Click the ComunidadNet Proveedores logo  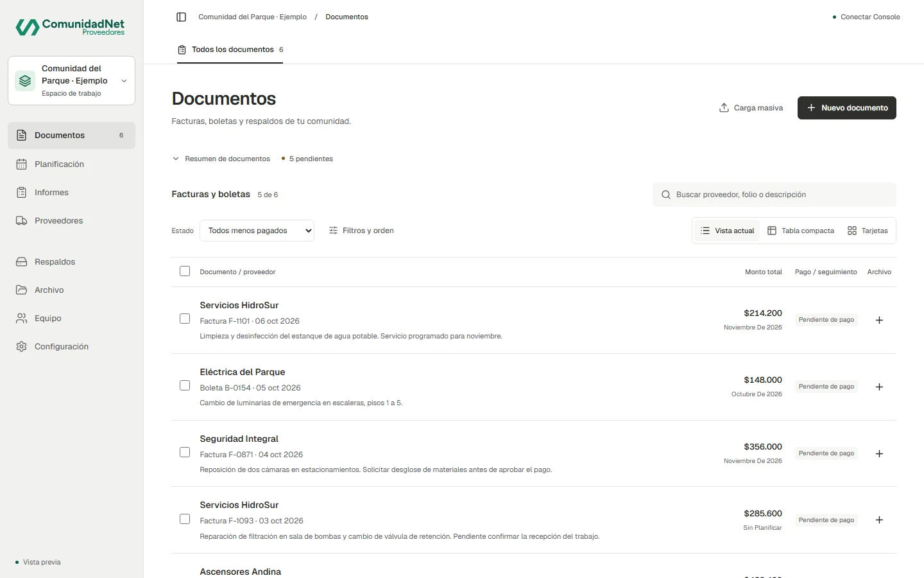click(71, 27)
